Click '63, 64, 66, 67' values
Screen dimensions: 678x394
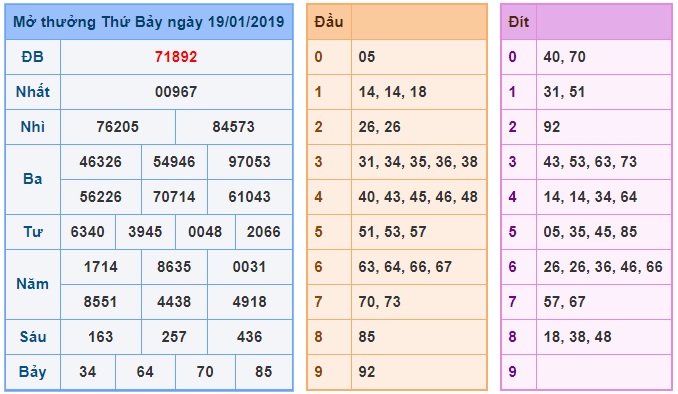[405, 267]
